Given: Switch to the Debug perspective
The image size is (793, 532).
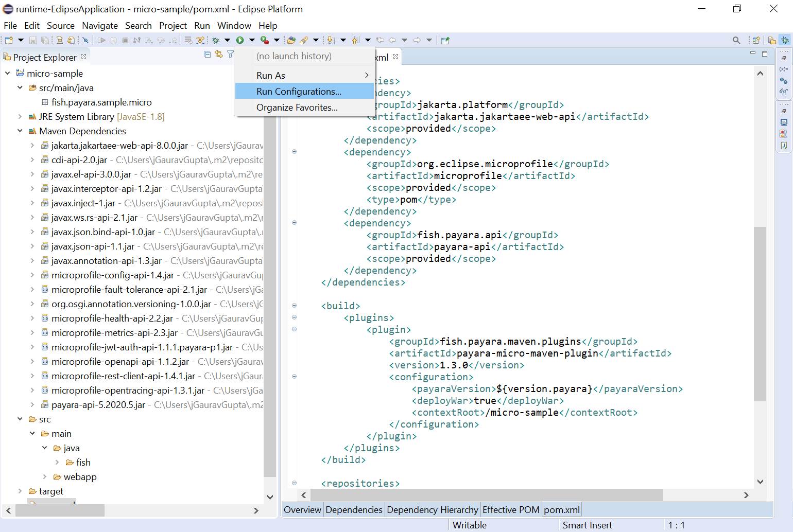Looking at the screenshot, I should tap(785, 40).
